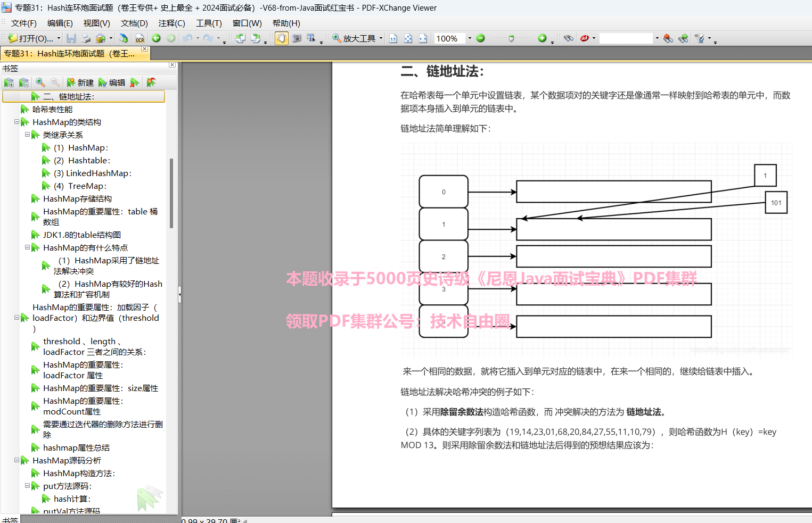Click the bookmark with red arrow icon
Screen dimensions: 812x523
click(151, 82)
